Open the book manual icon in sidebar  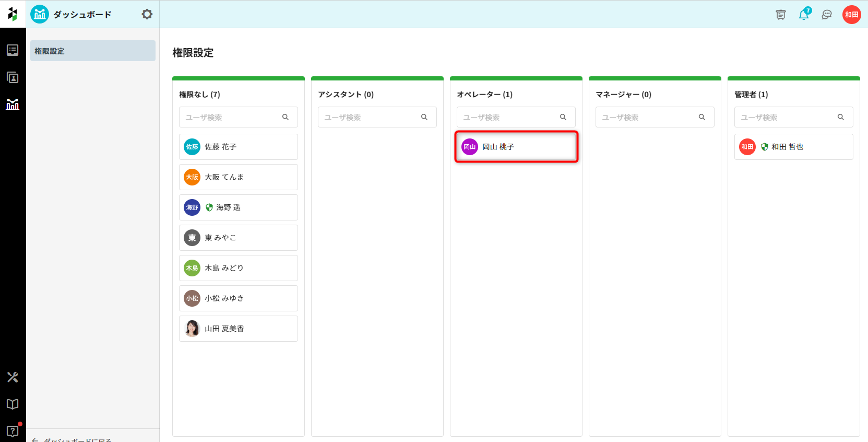click(13, 404)
